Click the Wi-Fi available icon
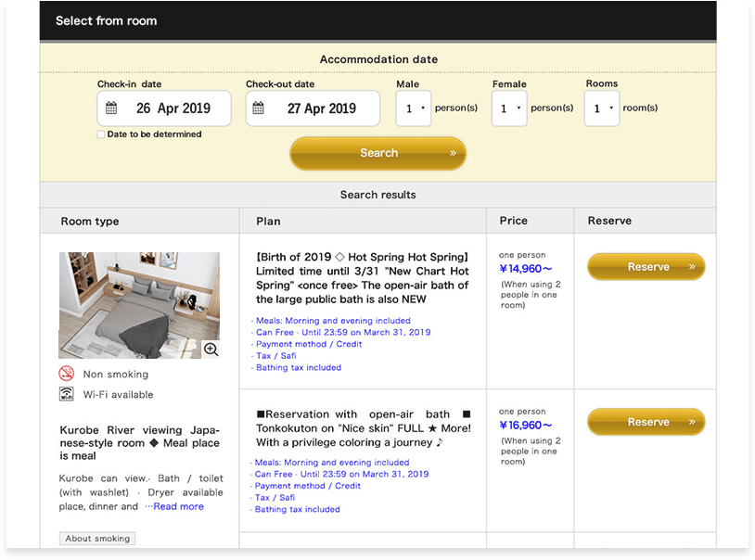Viewport: 755px width, 560px height. pyautogui.click(x=67, y=395)
